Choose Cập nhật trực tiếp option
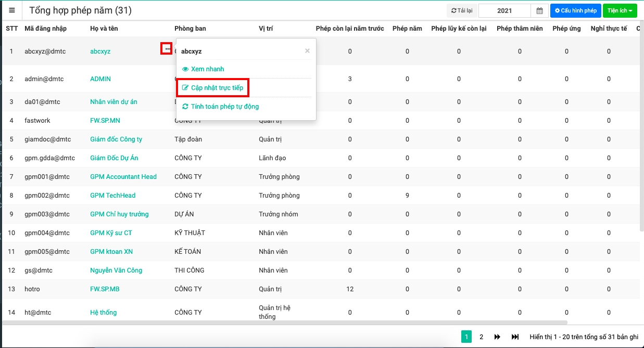Viewport: 644px width, 348px height. point(217,88)
